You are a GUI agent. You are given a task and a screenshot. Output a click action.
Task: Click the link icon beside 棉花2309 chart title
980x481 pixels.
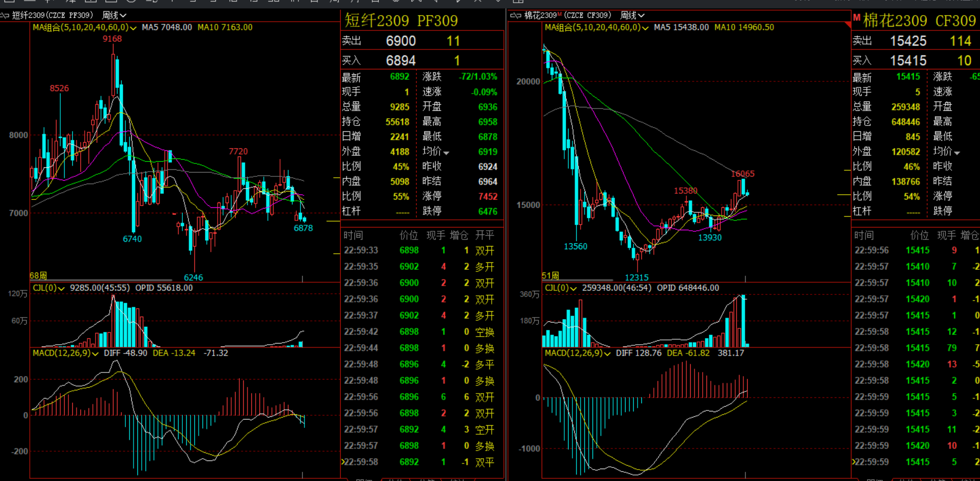tap(516, 16)
